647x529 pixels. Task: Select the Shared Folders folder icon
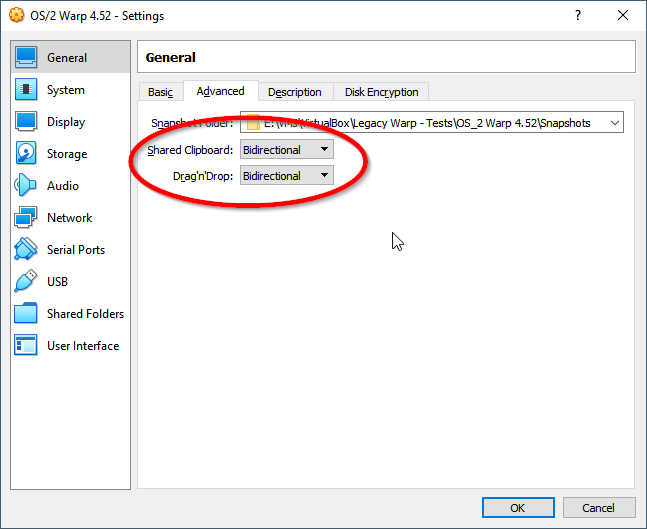click(26, 313)
